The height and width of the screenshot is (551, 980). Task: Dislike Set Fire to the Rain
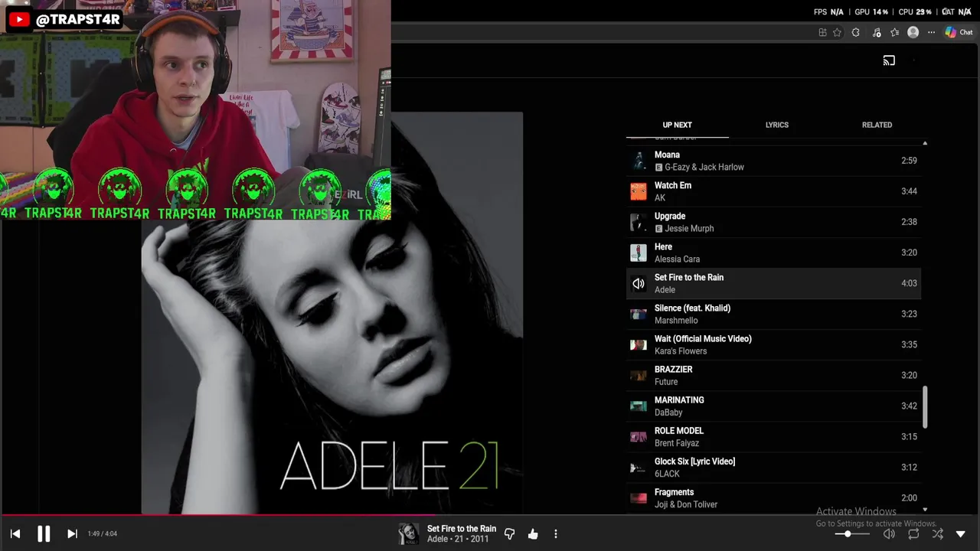(x=510, y=534)
